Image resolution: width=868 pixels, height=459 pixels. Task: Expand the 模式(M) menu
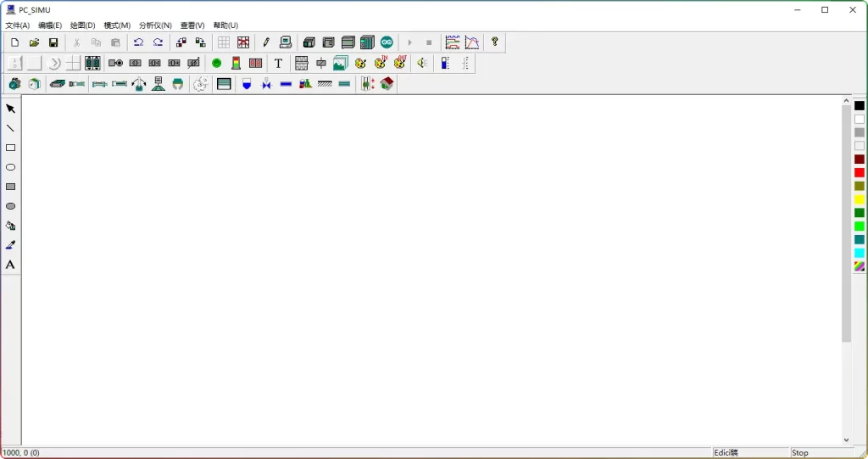[x=117, y=25]
